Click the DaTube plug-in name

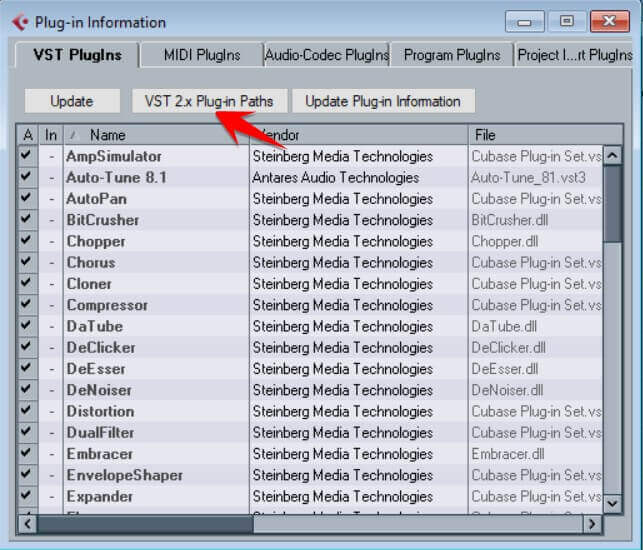point(95,326)
